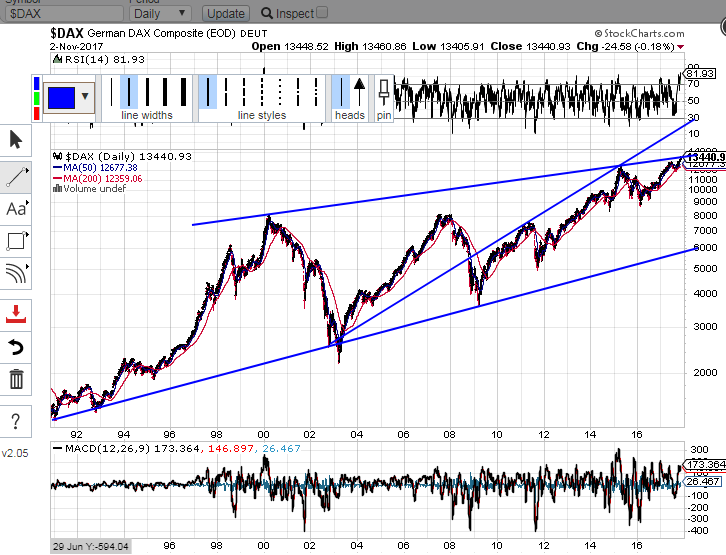Select the sixth dash-dot line style

(298, 92)
